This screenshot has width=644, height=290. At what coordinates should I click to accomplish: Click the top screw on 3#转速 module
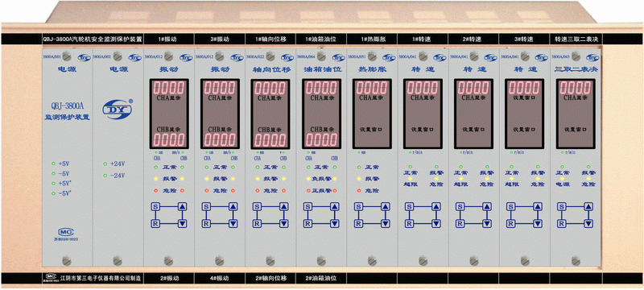(525, 55)
